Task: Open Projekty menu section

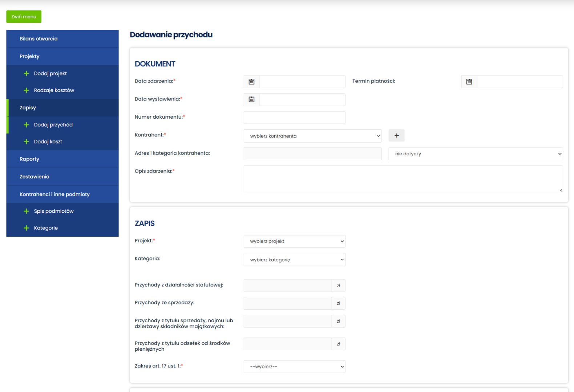Action: pos(62,56)
